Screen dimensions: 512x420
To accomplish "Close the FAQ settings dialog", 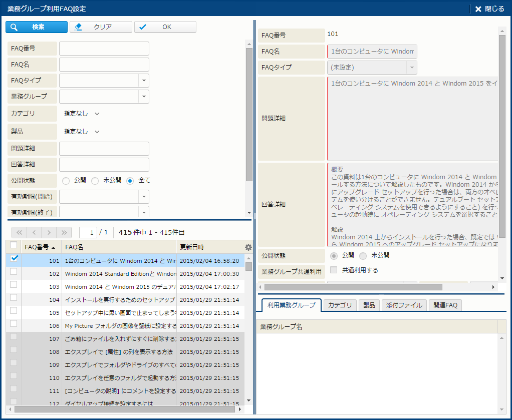I will (489, 9).
